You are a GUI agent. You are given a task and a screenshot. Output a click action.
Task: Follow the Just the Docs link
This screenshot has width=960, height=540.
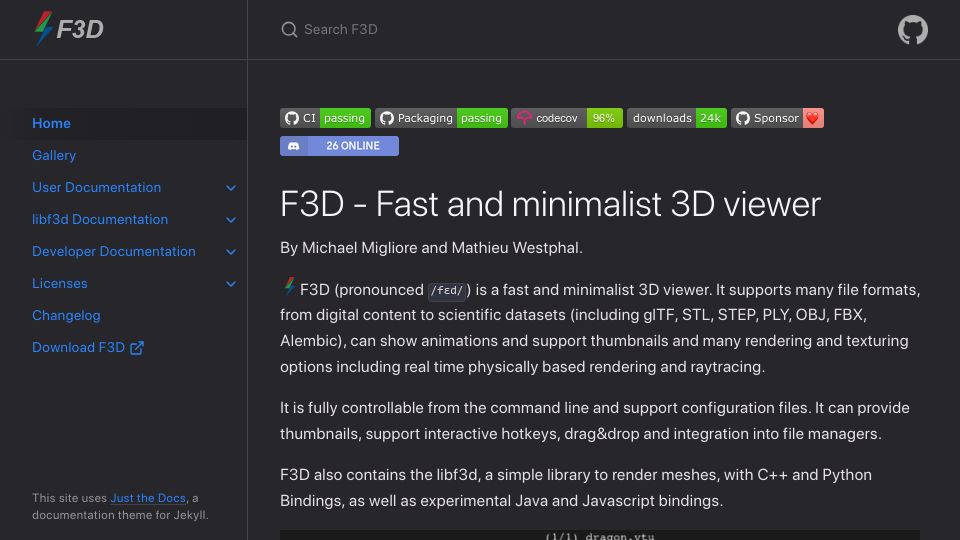click(148, 498)
